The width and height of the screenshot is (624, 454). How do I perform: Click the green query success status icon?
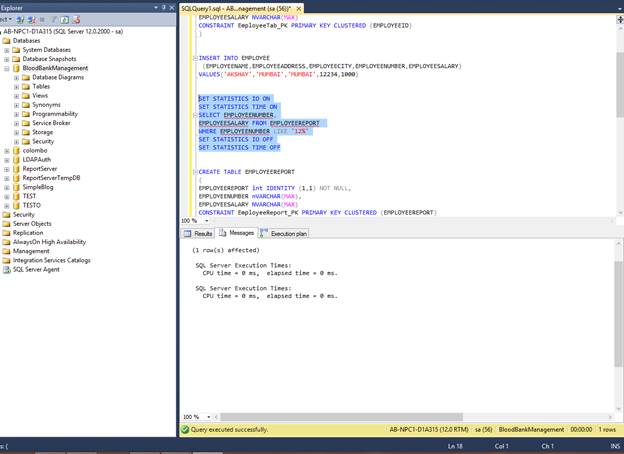[186, 429]
